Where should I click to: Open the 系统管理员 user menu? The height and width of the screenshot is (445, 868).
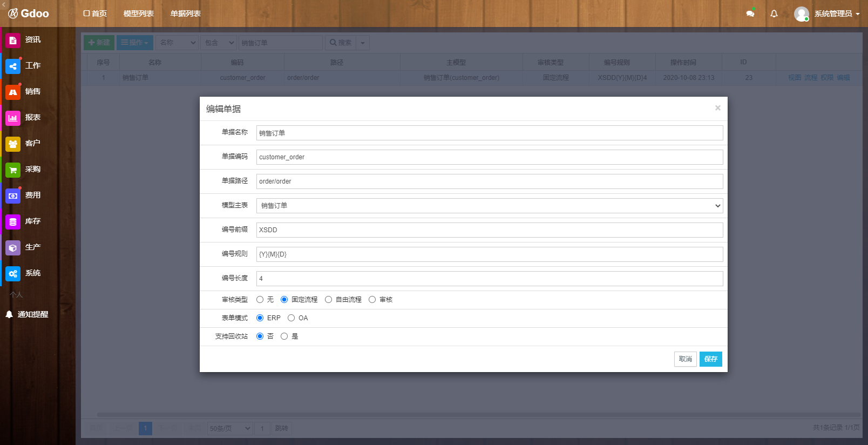[x=837, y=14]
